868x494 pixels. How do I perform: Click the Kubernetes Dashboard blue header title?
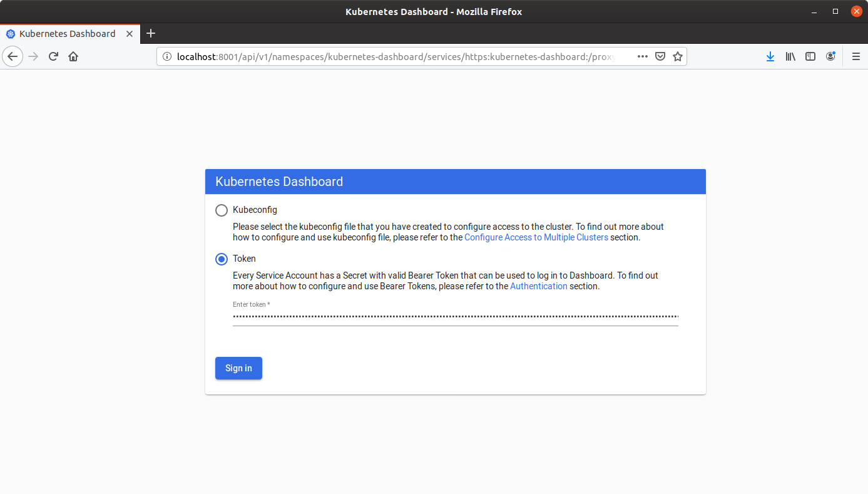coord(279,182)
